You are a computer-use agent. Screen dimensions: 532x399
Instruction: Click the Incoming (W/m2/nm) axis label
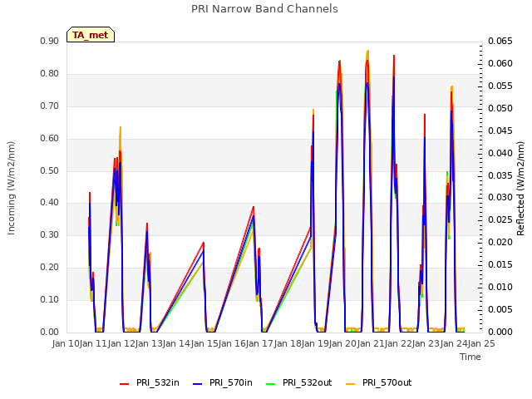(x=11, y=188)
